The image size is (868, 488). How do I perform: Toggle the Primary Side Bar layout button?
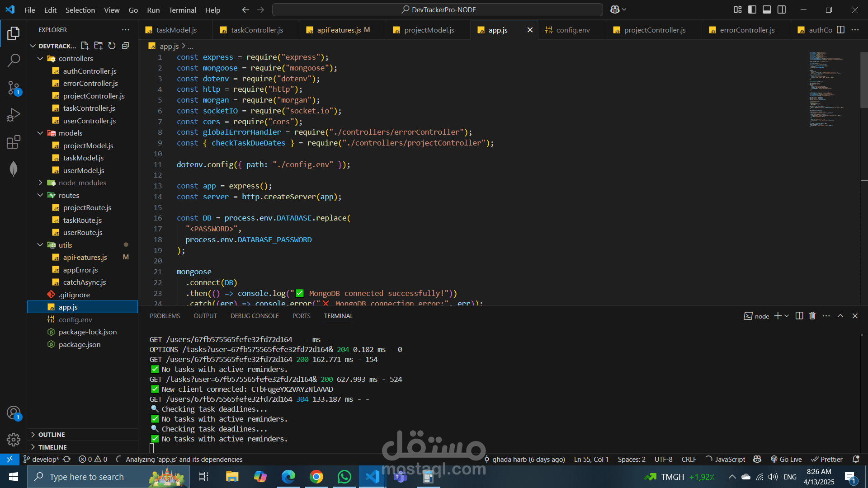coord(752,9)
